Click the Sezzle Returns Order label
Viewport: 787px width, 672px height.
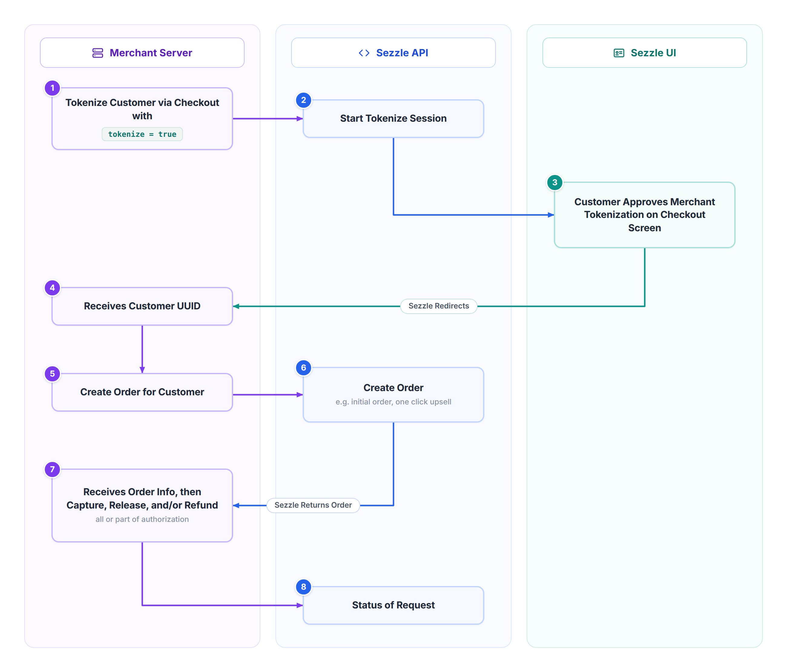pos(313,505)
